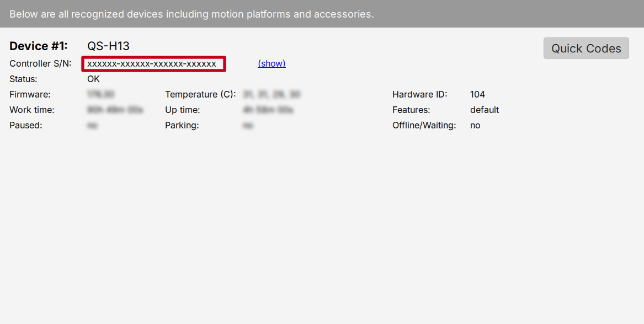Click the Paused status field

pos(92,125)
